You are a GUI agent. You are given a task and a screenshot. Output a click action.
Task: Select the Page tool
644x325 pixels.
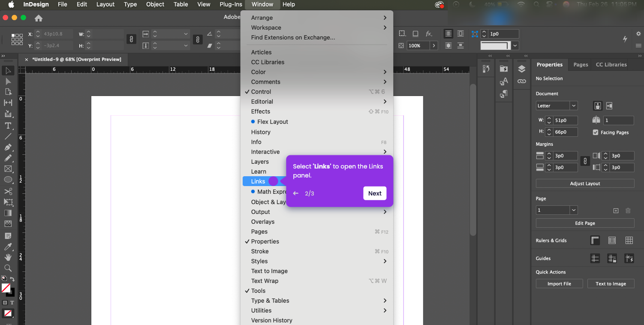click(8, 92)
